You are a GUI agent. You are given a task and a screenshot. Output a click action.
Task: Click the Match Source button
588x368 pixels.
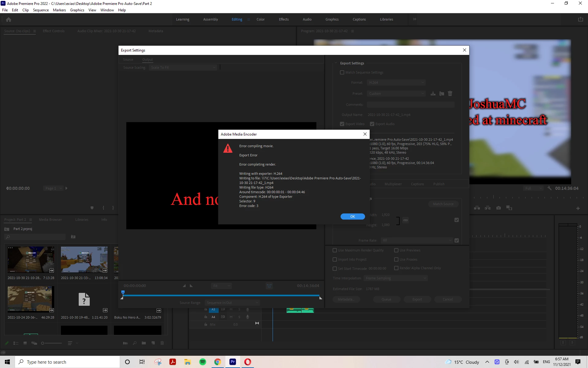[443, 204]
